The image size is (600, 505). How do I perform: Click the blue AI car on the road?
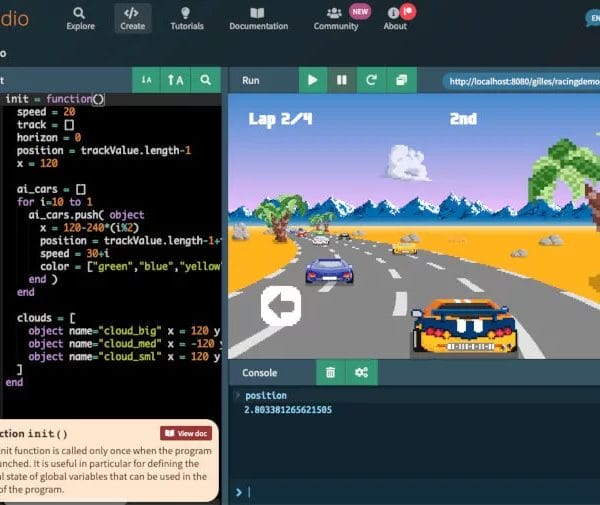329,270
